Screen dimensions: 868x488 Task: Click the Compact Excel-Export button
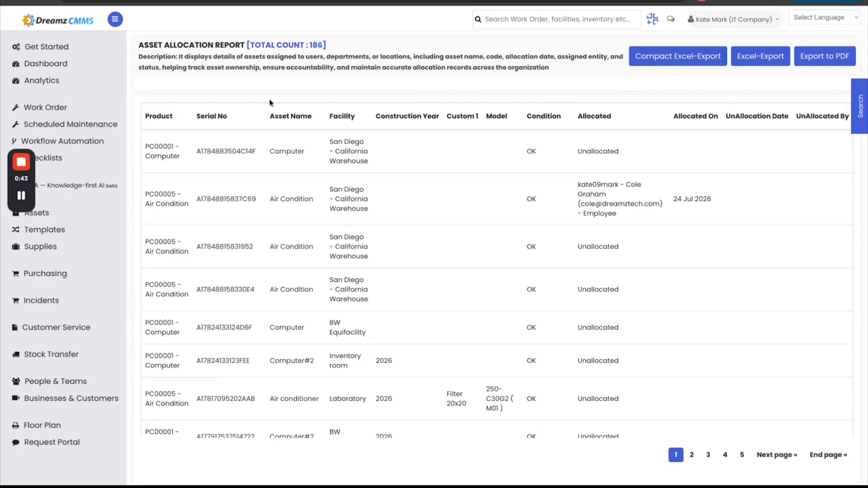click(x=678, y=56)
